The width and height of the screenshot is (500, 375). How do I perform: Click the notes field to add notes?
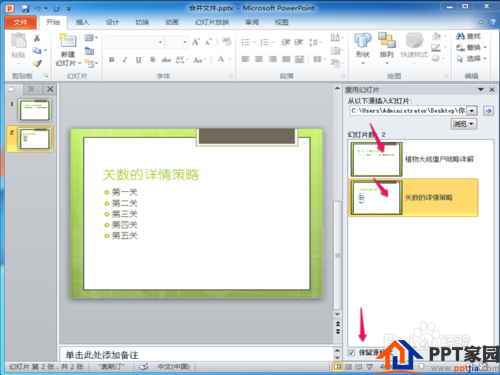pos(196,354)
